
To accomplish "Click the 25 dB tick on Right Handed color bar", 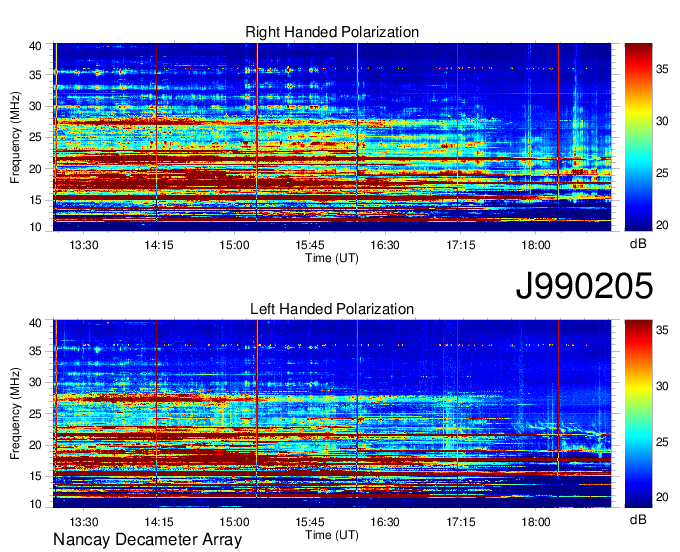I will click(x=662, y=173).
